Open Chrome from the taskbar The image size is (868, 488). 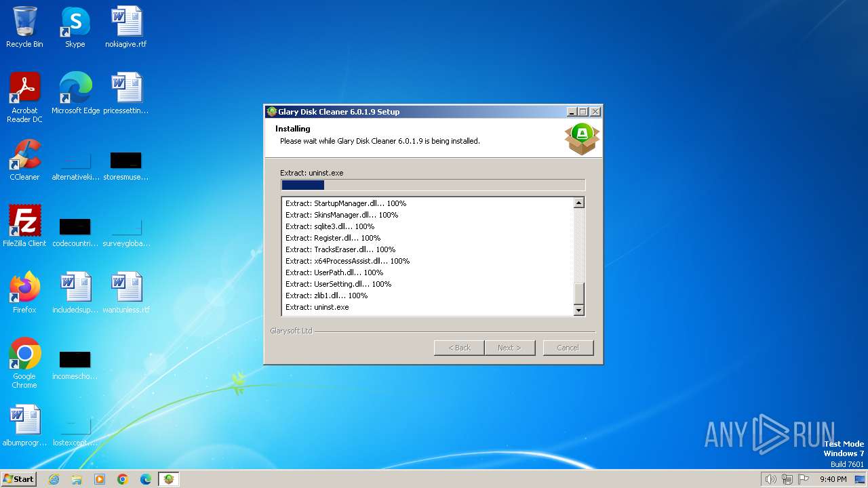(x=123, y=479)
